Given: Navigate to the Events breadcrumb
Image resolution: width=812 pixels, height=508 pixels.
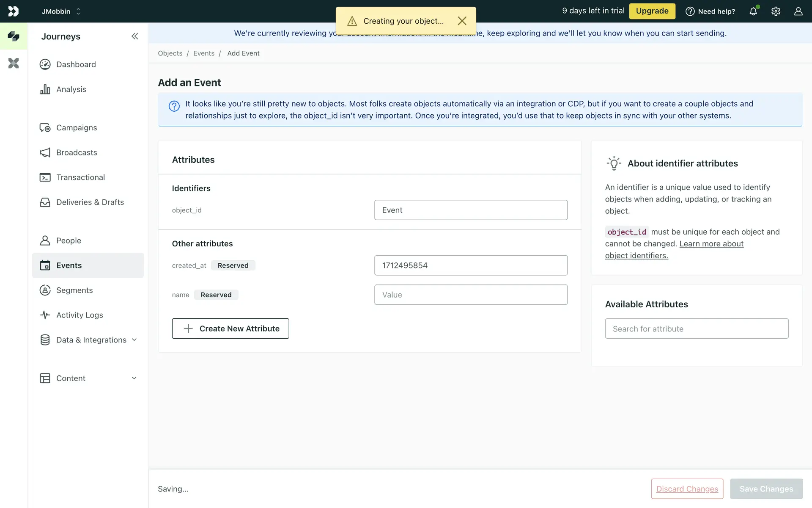Looking at the screenshot, I should 204,53.
